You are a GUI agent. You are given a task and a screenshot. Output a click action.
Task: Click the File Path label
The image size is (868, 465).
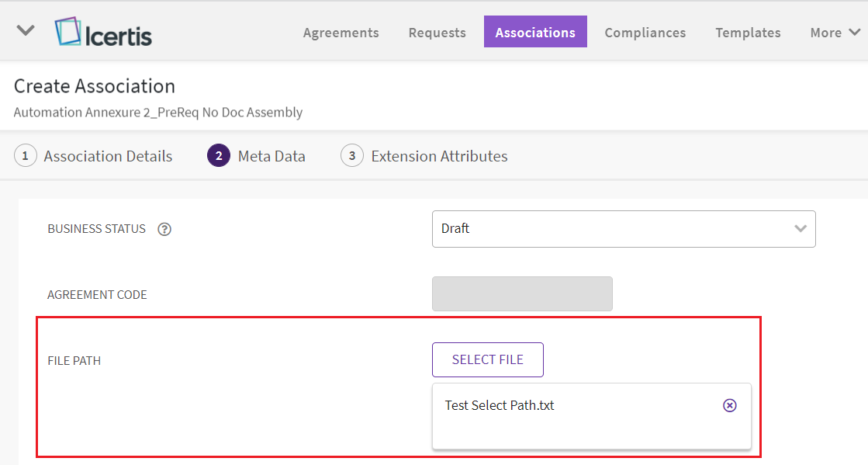[x=74, y=360]
